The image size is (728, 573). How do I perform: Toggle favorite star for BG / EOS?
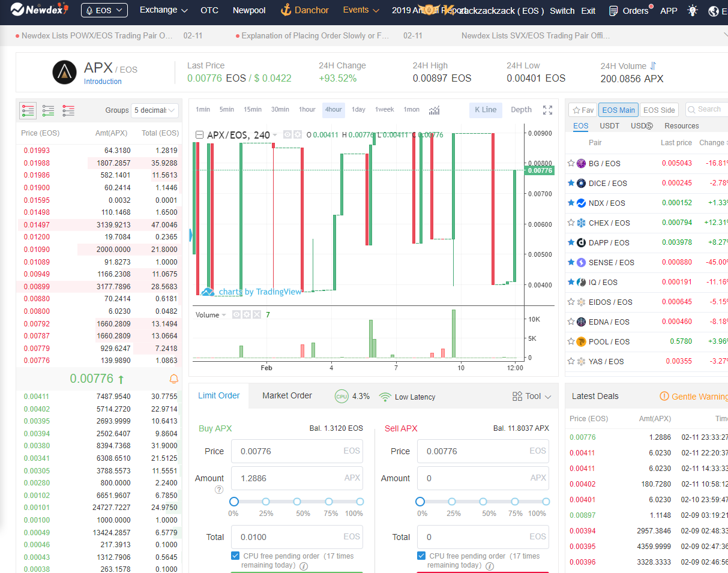click(571, 163)
